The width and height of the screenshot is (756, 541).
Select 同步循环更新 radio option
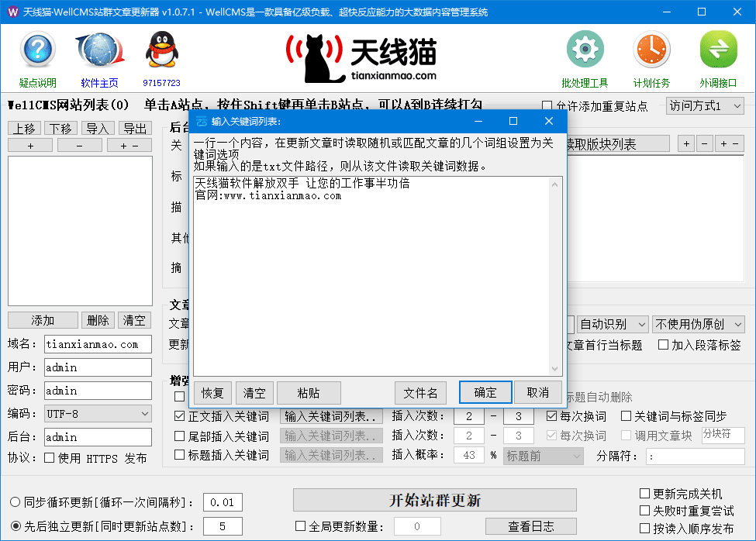(16, 502)
